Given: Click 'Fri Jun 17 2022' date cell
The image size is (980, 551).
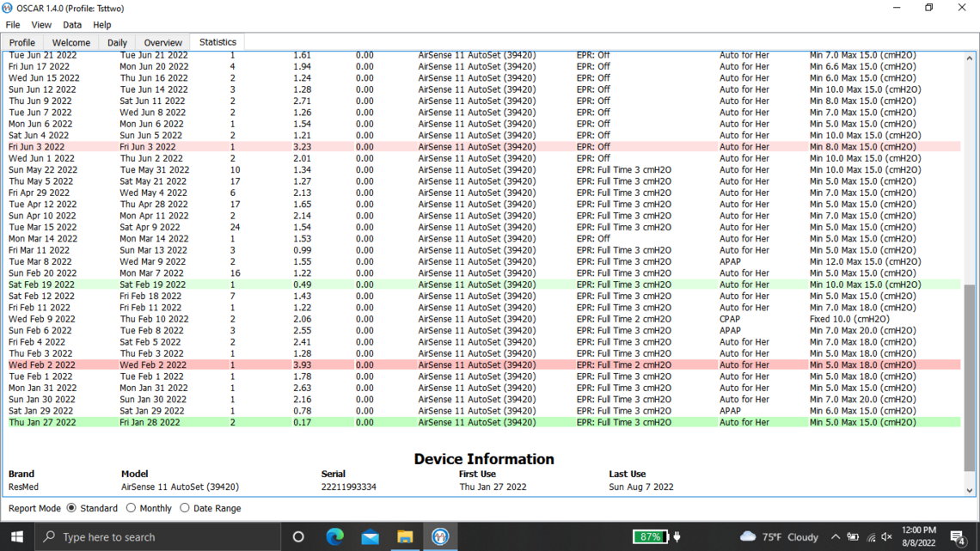Looking at the screenshot, I should (x=39, y=66).
